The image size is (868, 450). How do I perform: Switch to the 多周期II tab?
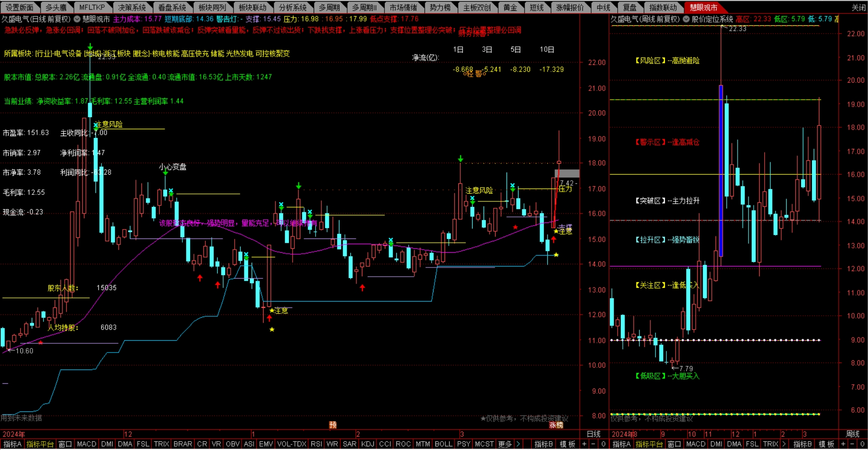(364, 7)
